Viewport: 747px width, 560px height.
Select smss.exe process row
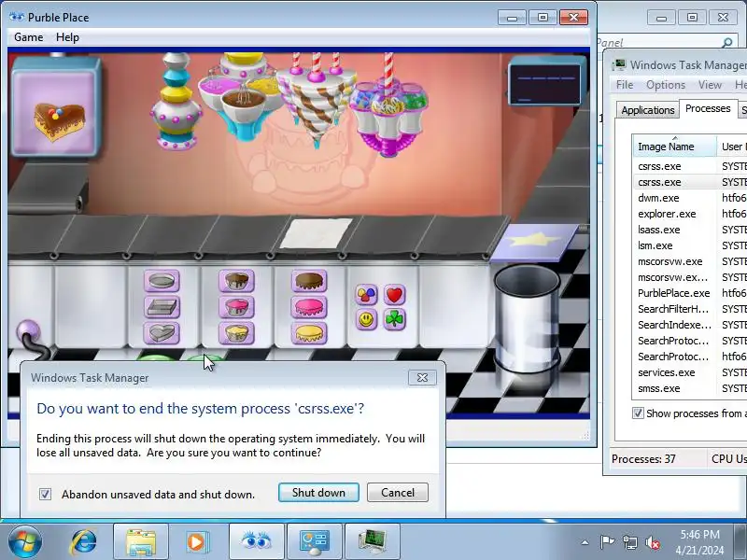tap(690, 388)
